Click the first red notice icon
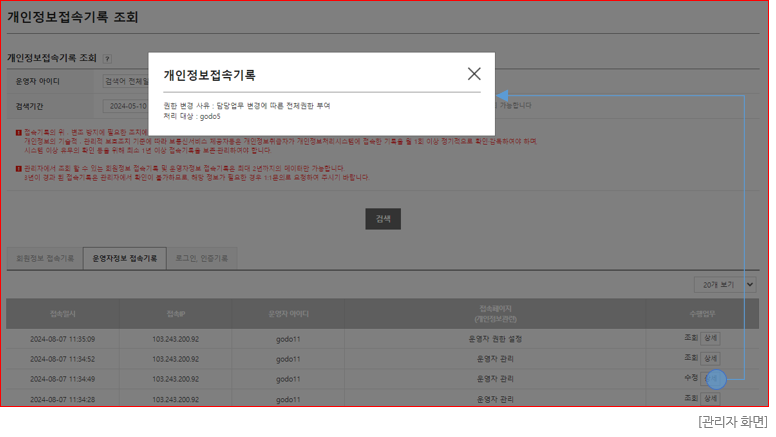Image resolution: width=776 pixels, height=437 pixels. click(x=18, y=132)
